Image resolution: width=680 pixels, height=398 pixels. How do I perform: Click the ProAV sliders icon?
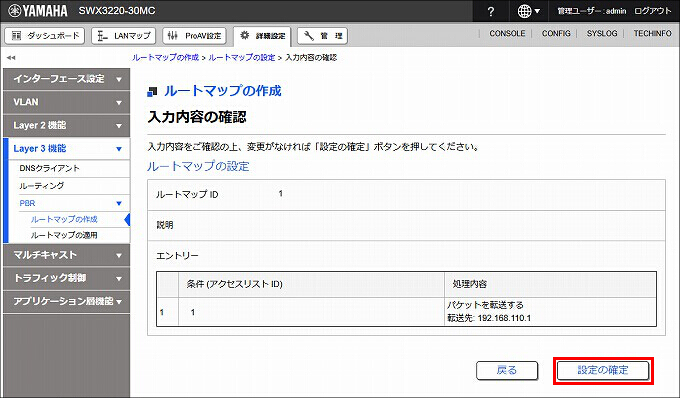pyautogui.click(x=173, y=36)
